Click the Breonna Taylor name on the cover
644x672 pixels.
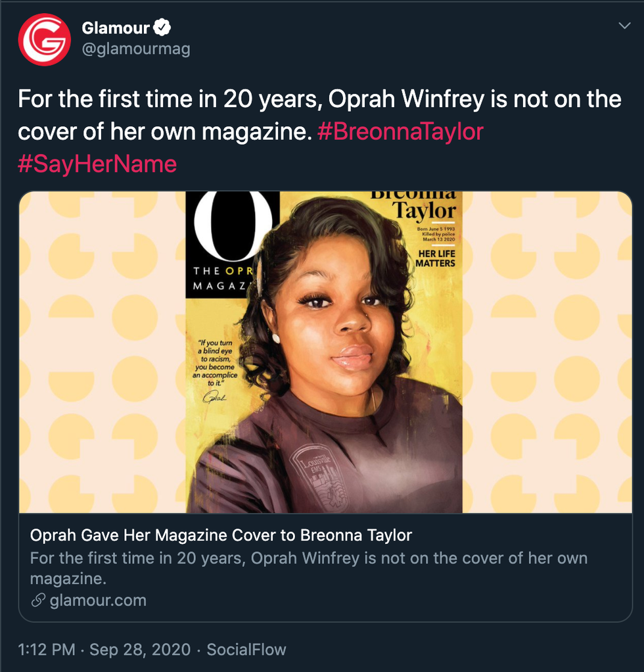pos(422,205)
